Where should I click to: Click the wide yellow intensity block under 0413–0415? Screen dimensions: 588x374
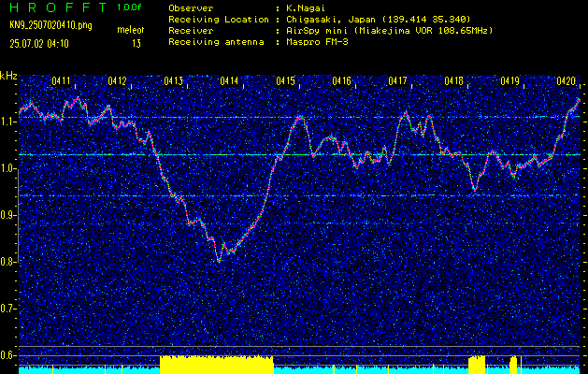[x=217, y=365]
